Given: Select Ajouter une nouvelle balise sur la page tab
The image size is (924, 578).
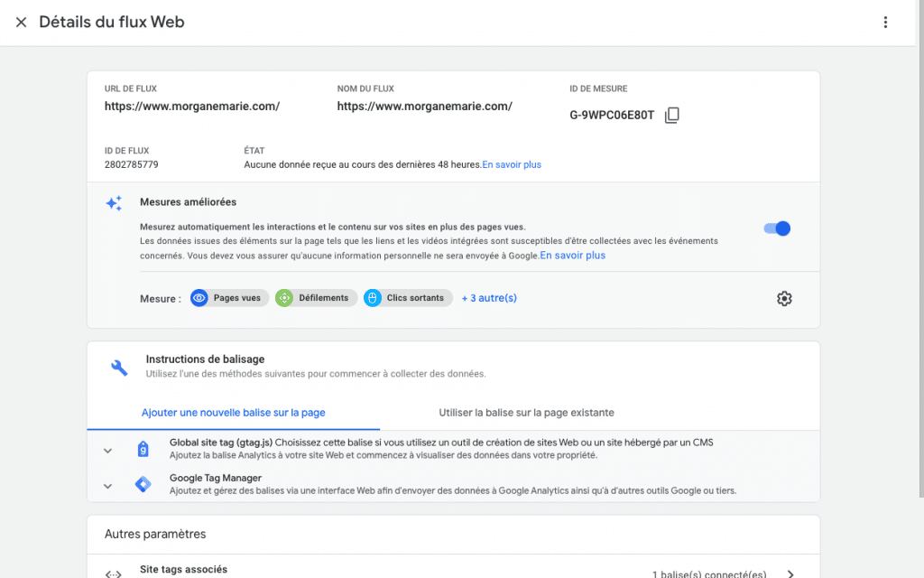Looking at the screenshot, I should tap(234, 412).
